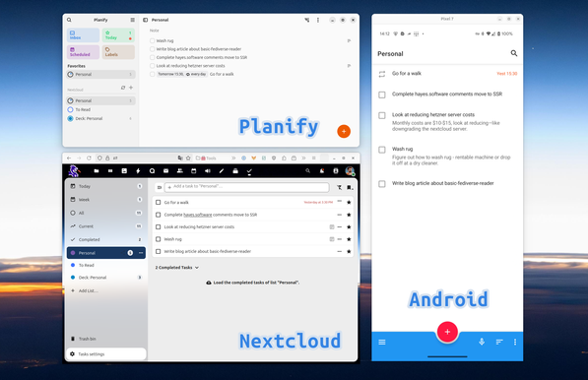Open the Planify Personal project kebab menu
The image size is (588, 380).
point(318,20)
